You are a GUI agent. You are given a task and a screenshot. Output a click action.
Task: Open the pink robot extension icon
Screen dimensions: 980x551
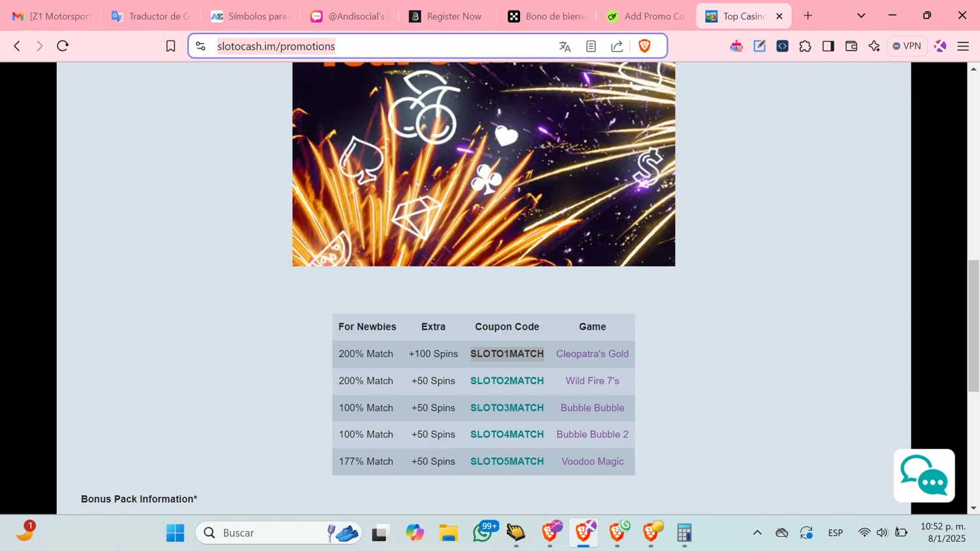click(736, 46)
